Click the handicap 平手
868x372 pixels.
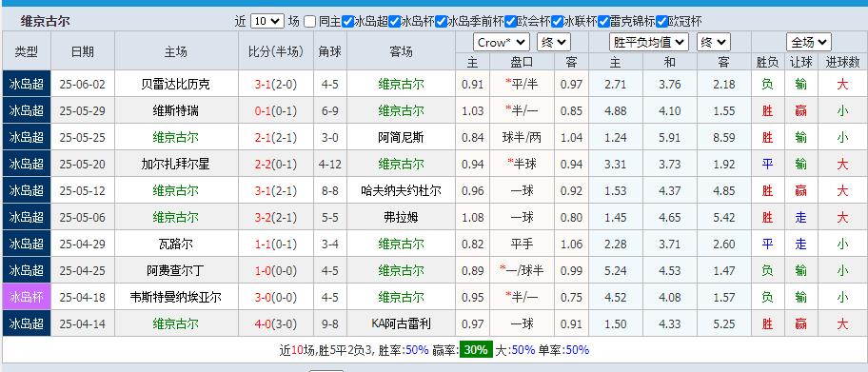(522, 244)
